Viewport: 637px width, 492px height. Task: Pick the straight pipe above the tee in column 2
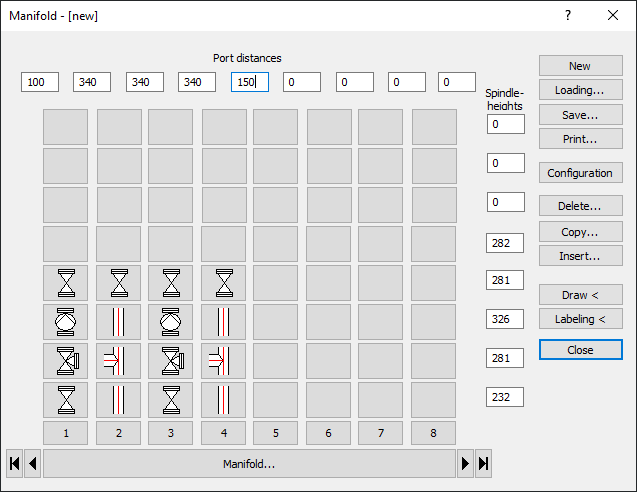(119, 322)
